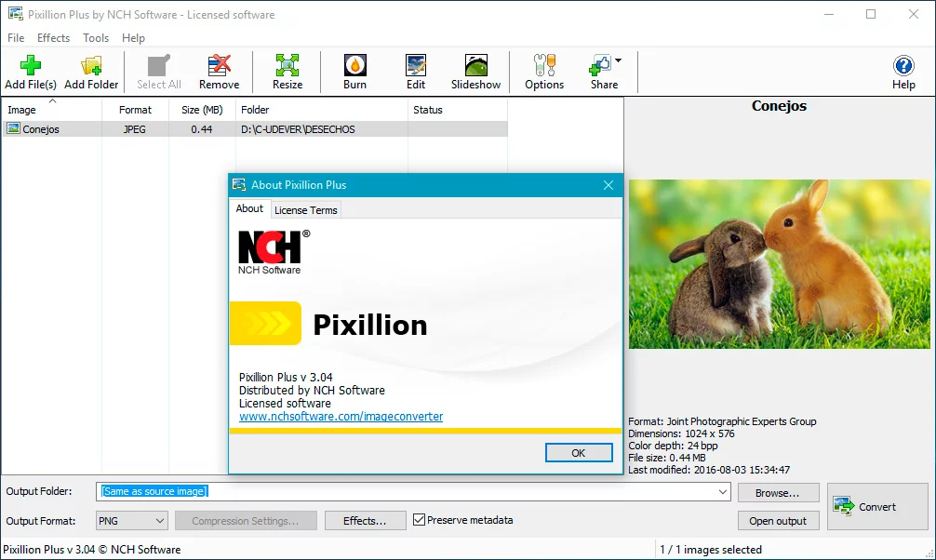936x560 pixels.
Task: Click the JPEG format cell
Action: (134, 129)
